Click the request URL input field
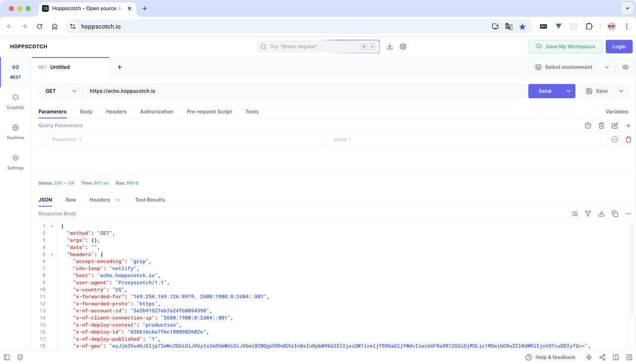This screenshot has height=364, width=636. [x=304, y=91]
